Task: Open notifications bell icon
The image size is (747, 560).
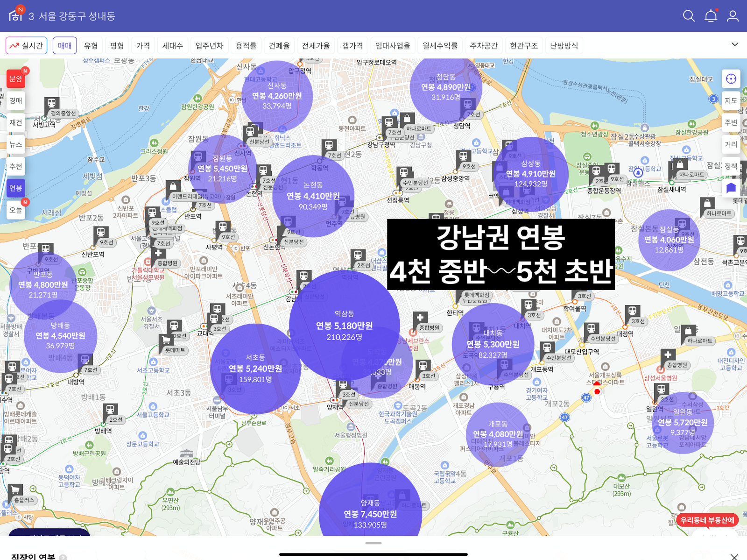Action: [711, 16]
